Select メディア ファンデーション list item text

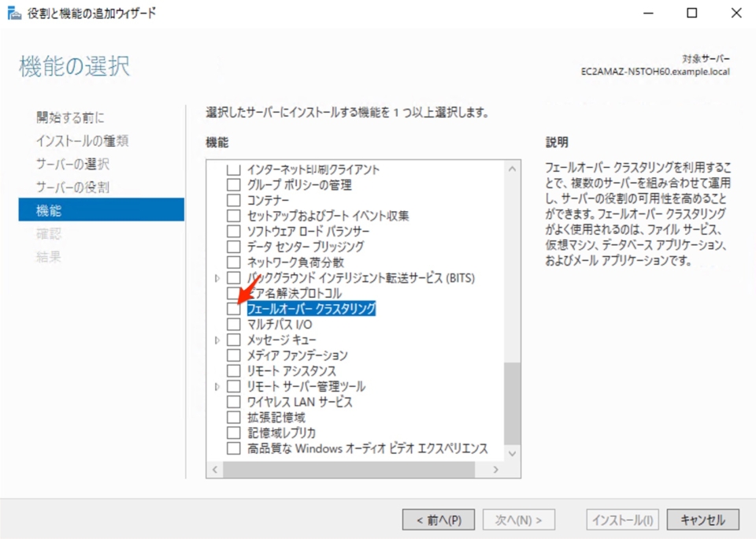(x=297, y=355)
